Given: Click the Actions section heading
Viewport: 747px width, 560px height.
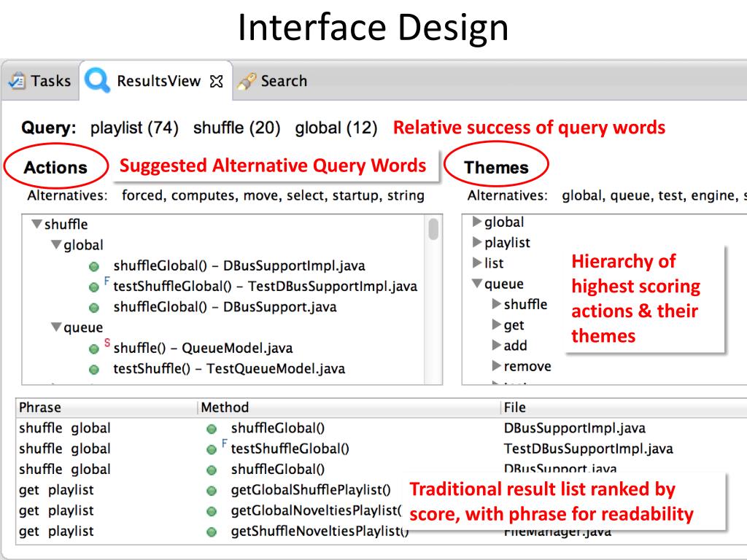Looking at the screenshot, I should [55, 168].
